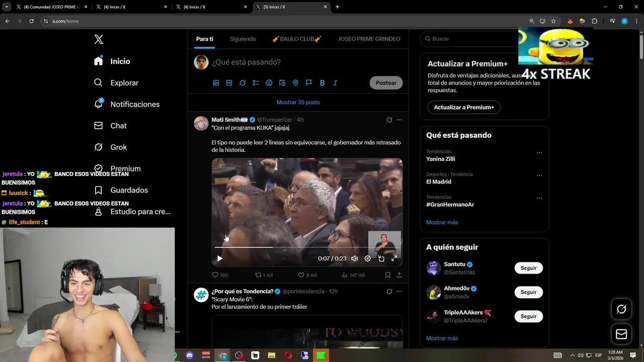Screen dimensions: 644x362
Task: Schedule the post with calendar icon
Action: [282, 83]
